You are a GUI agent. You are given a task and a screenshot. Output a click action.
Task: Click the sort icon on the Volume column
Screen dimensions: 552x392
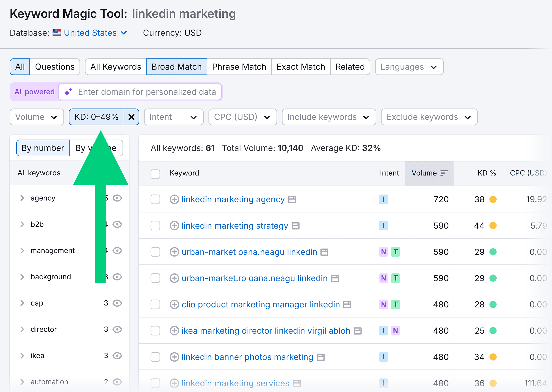(443, 173)
